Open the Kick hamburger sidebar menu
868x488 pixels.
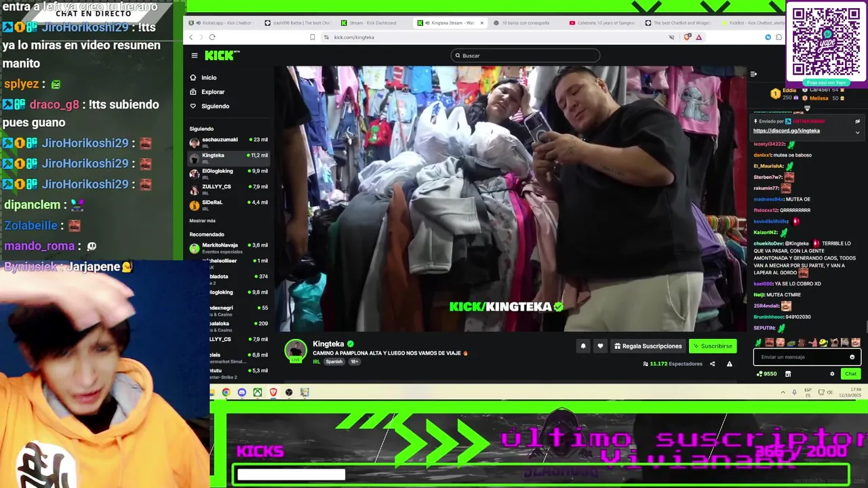(194, 56)
